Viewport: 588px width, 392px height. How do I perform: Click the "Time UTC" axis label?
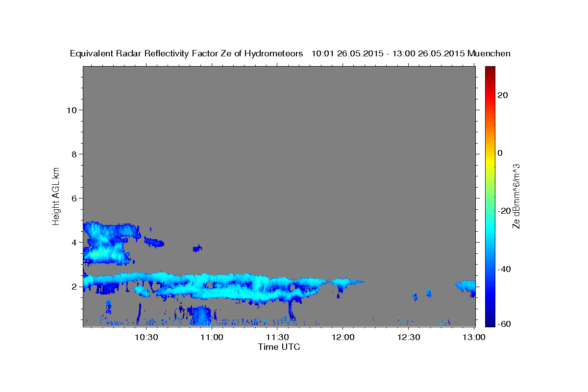pos(279,347)
